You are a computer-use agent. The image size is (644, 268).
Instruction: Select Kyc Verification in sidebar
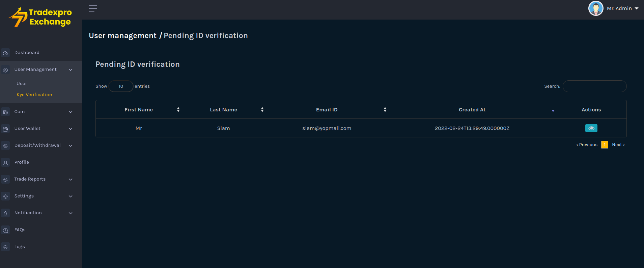(34, 95)
